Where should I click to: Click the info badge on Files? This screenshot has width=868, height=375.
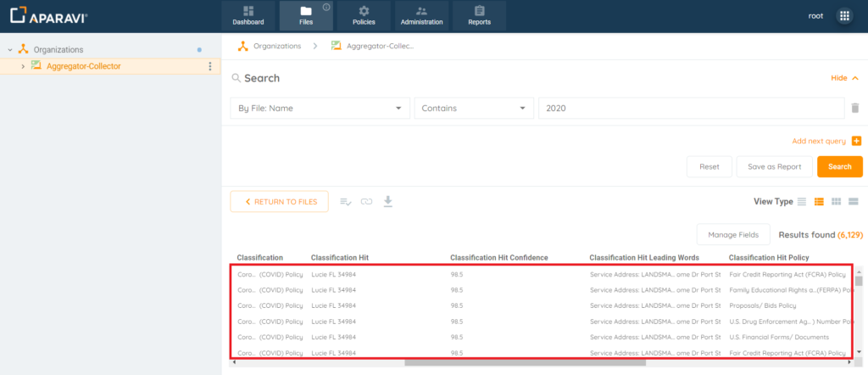tap(326, 8)
